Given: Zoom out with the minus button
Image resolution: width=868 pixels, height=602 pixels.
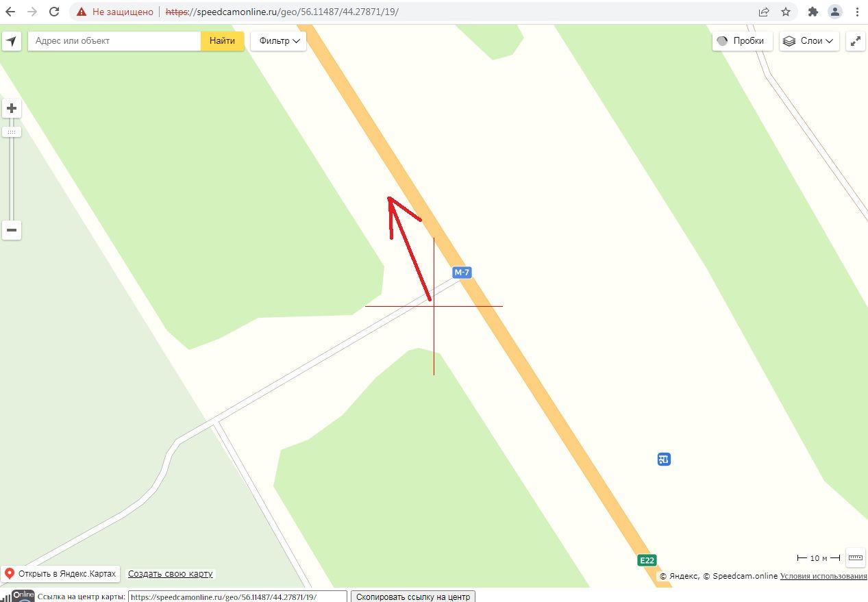Looking at the screenshot, I should (x=12, y=230).
